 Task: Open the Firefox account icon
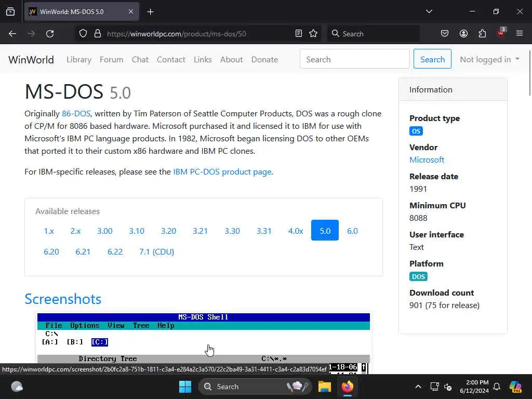[x=463, y=34]
